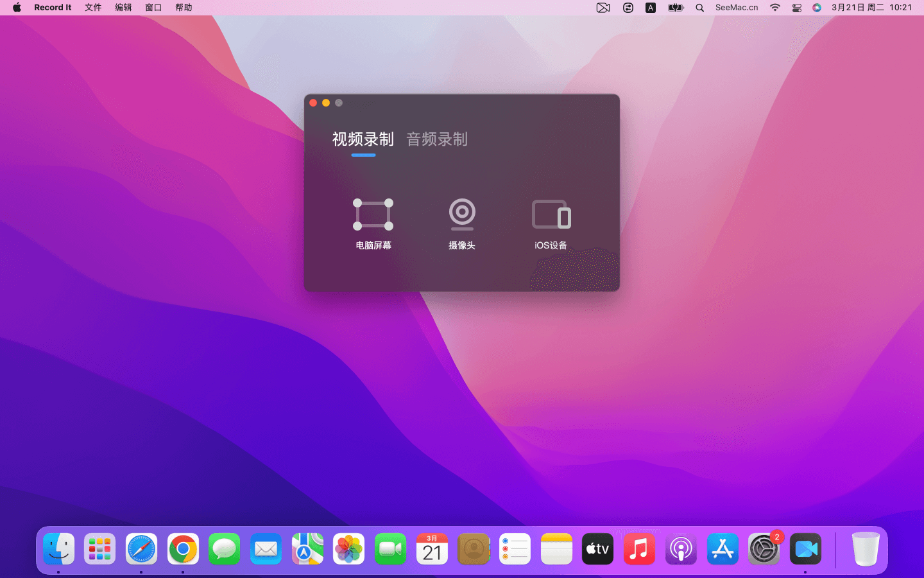Click the Spotlight search icon in menu bar
Viewport: 924px width, 578px height.
(x=700, y=8)
